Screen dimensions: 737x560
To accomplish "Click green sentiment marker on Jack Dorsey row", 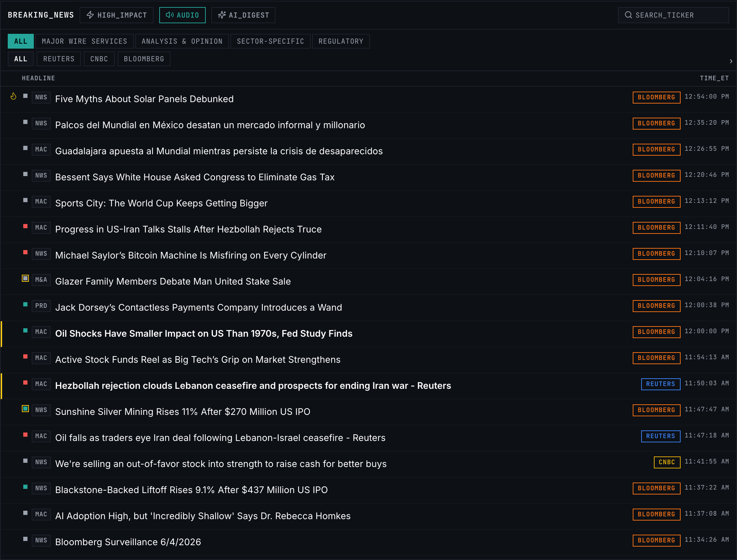I will tap(25, 304).
